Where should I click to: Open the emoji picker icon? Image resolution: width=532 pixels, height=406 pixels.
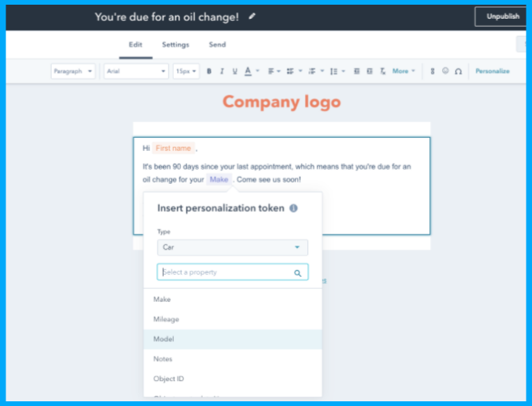[x=445, y=71]
